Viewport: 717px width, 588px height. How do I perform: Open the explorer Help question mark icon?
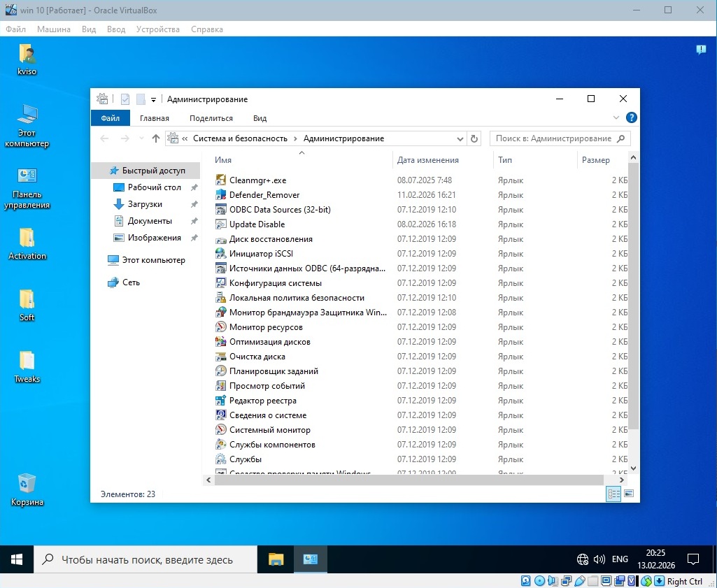[x=631, y=117]
